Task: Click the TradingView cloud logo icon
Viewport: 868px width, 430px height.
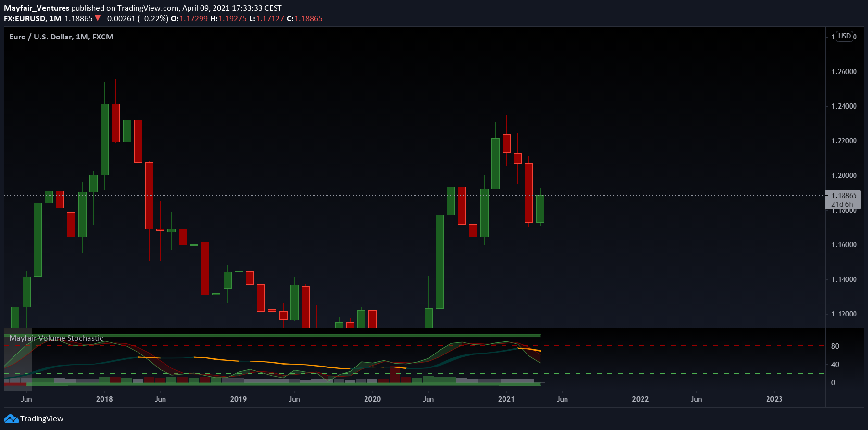Action: 11,418
